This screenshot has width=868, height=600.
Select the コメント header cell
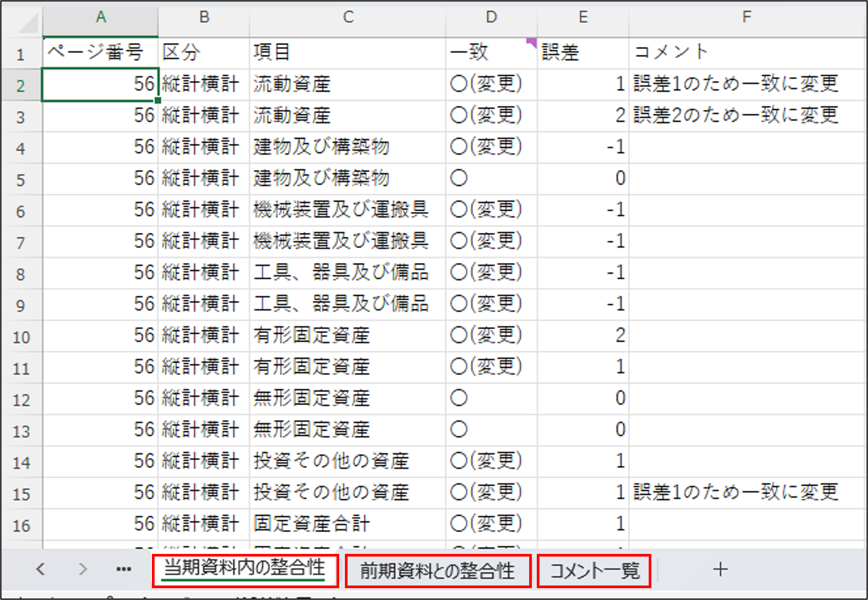click(x=746, y=53)
